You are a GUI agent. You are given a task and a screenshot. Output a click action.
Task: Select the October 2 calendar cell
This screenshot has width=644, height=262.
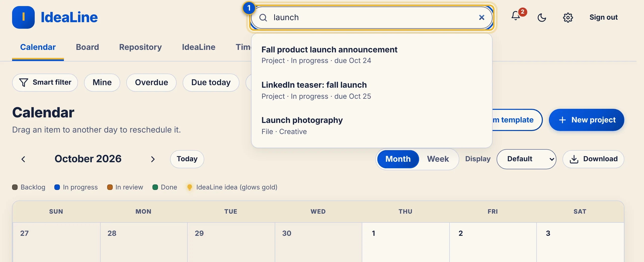493,242
